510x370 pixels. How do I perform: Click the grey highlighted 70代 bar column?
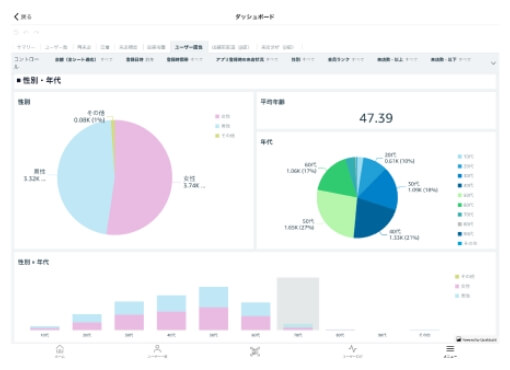tap(298, 303)
